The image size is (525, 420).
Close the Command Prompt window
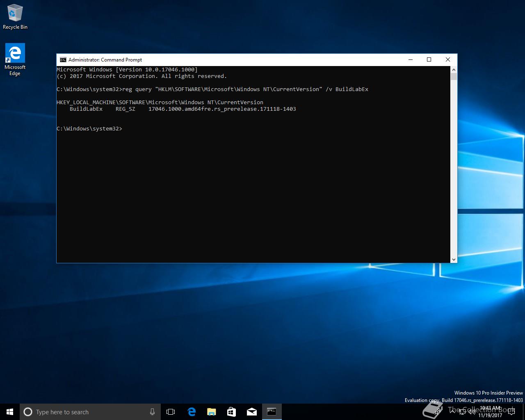[448, 59]
